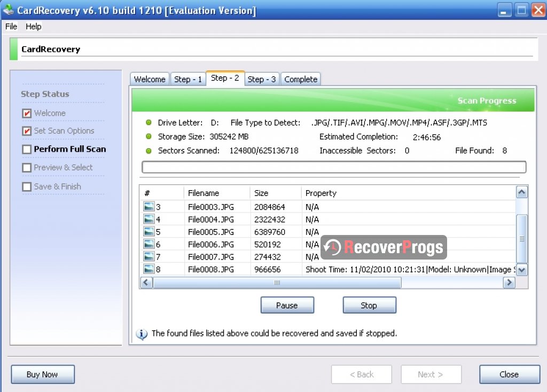Click the file list scroll down arrow
Image resolution: width=547 pixels, height=392 pixels.
point(521,270)
